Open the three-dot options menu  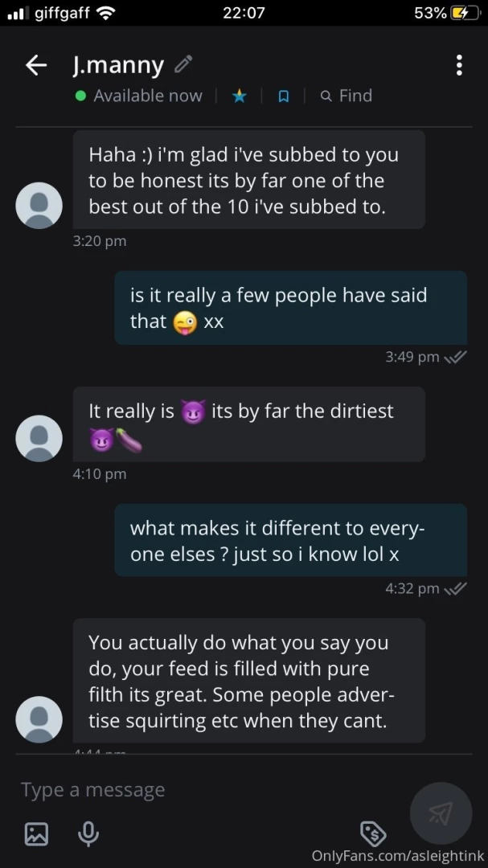click(x=459, y=64)
